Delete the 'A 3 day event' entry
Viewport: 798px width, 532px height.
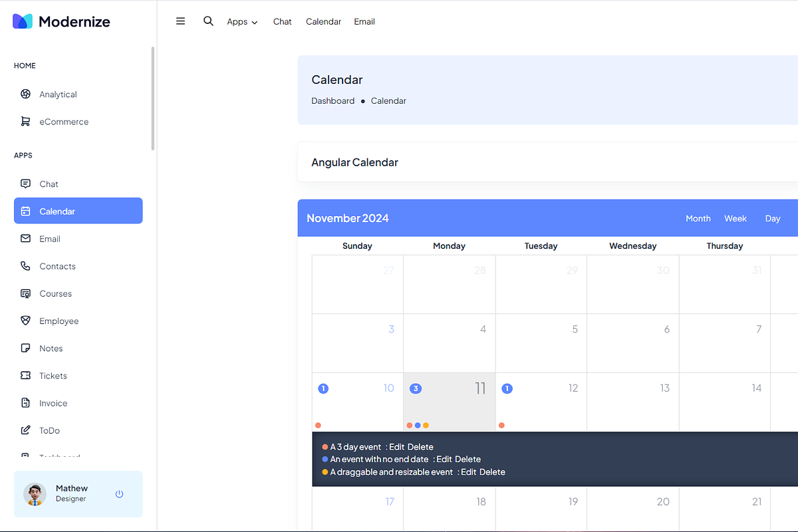(x=420, y=447)
